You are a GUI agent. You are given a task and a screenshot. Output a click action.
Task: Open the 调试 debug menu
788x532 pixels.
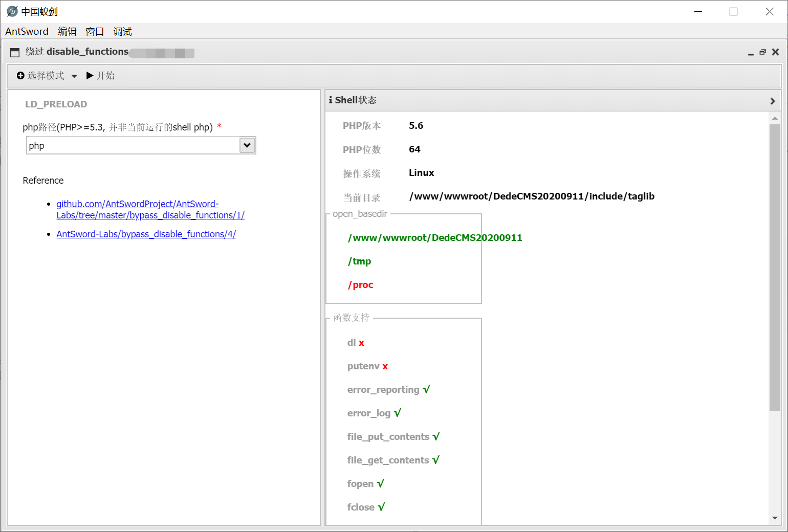[x=122, y=31]
